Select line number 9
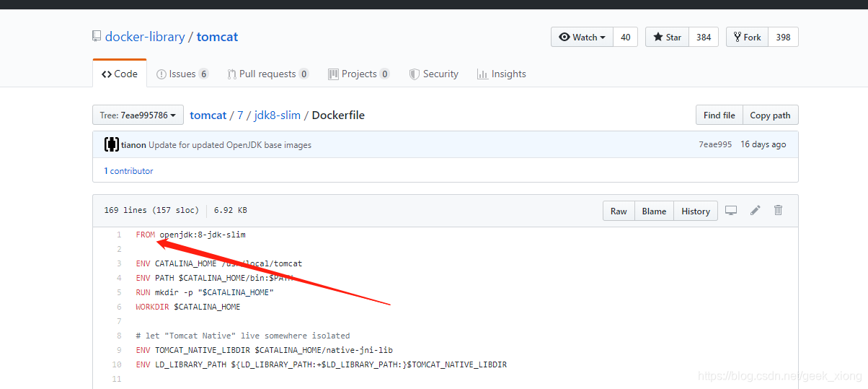The height and width of the screenshot is (389, 868). click(x=120, y=350)
